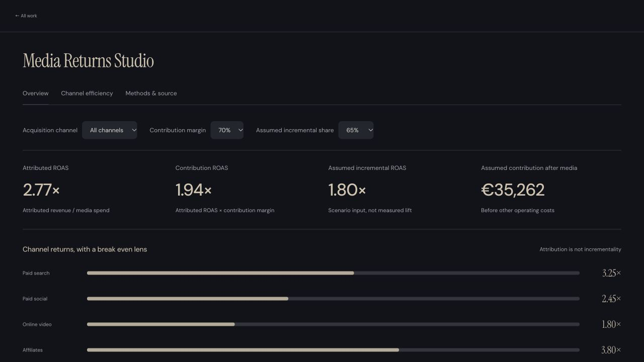This screenshot has height=362, width=644.
Task: Click 'Channel returns, with a break even lens'
Action: (x=85, y=249)
